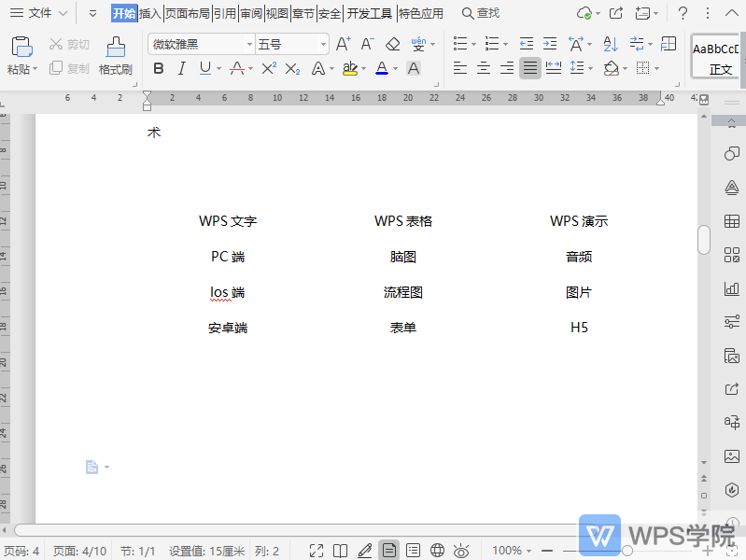Open the translate pane in right sidebar
Screen dimensions: 746x560
pyautogui.click(x=732, y=422)
